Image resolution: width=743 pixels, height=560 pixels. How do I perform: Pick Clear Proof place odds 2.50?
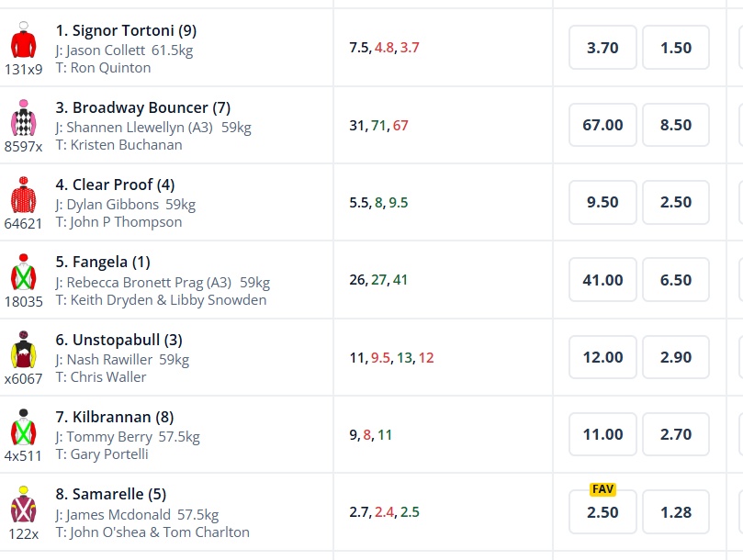pos(676,202)
